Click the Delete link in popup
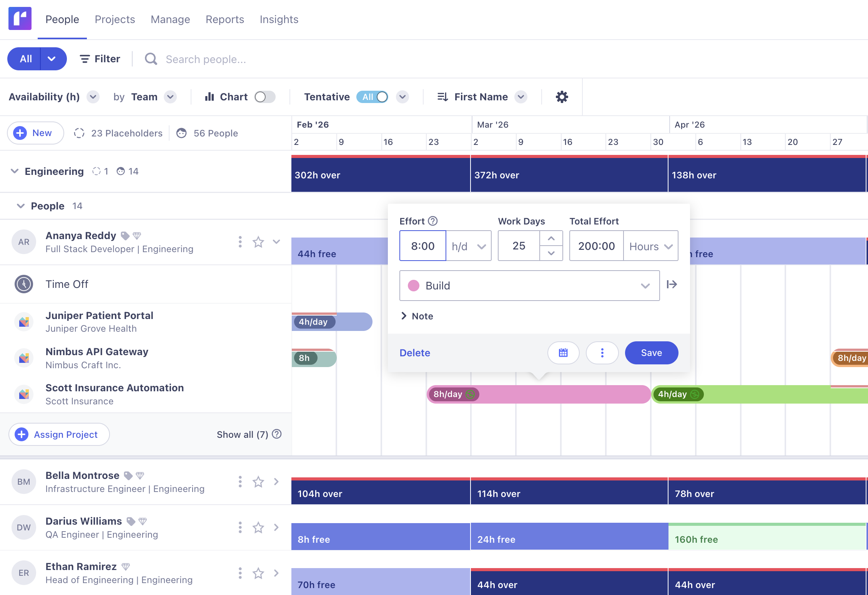Screen dimensions: 868x595 coord(415,353)
